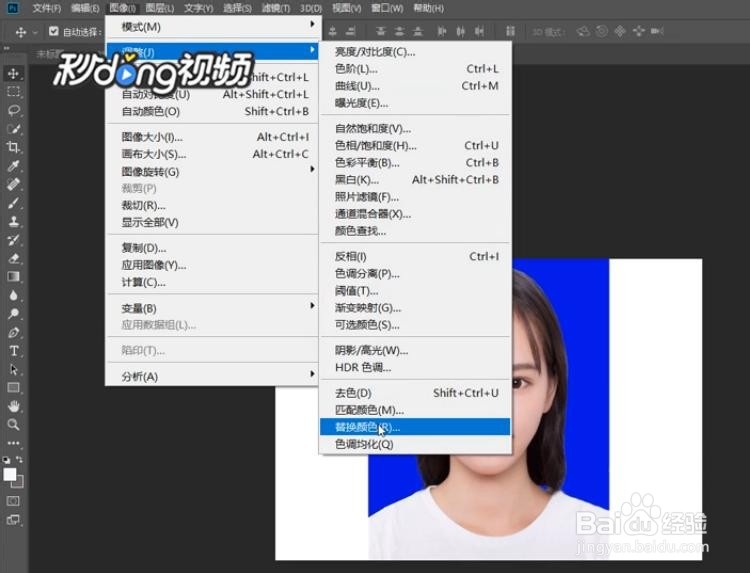
Task: Click the 3D pan camera icon in options bar
Action: point(620,32)
